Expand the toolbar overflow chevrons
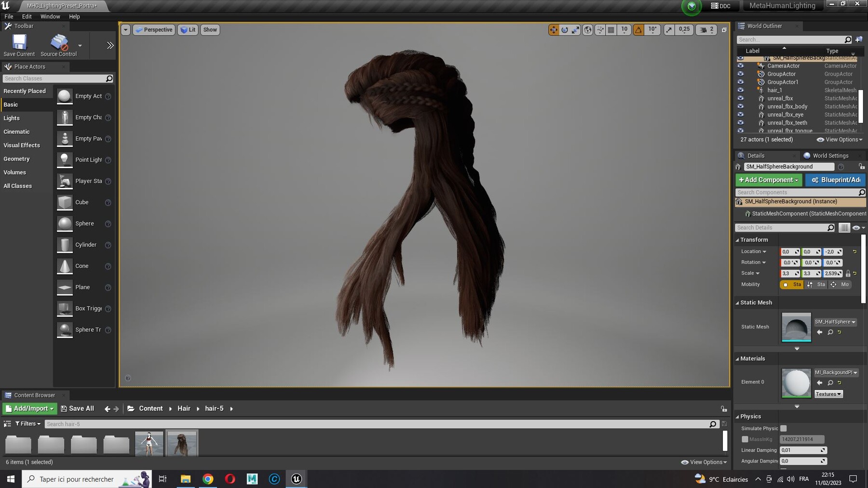Viewport: 868px width, 488px height. (x=110, y=45)
